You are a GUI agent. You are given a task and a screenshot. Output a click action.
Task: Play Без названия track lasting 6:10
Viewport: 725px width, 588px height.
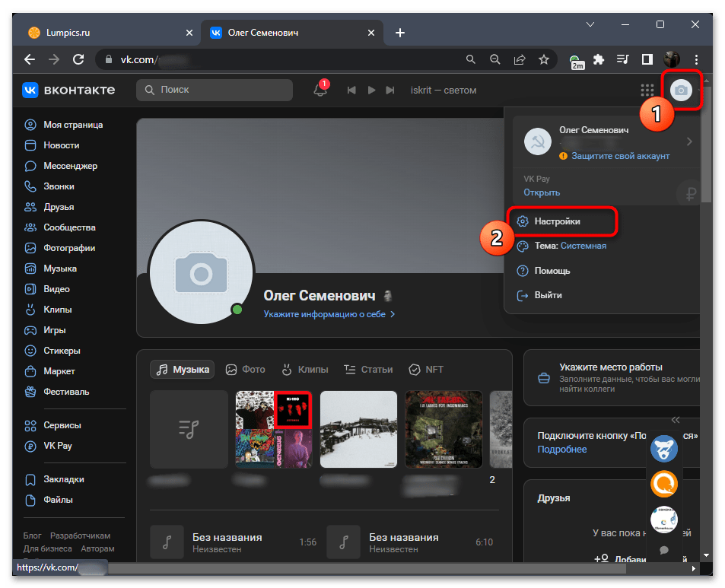point(344,542)
